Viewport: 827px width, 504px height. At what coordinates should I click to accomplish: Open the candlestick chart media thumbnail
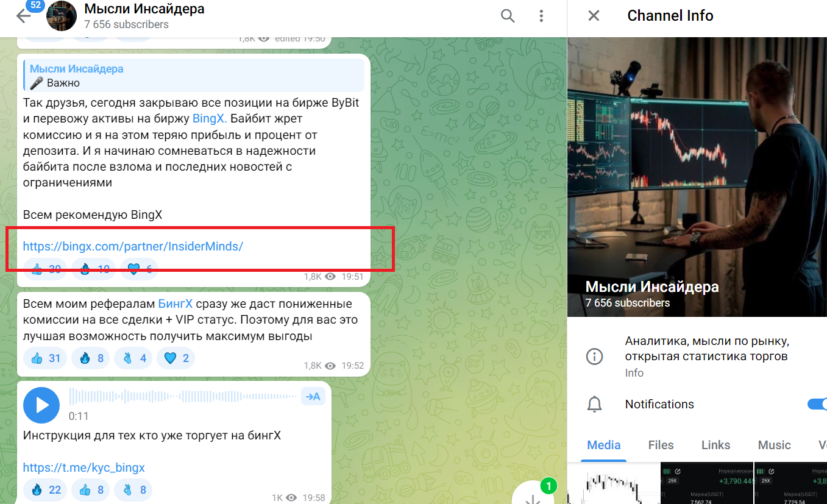(613, 483)
